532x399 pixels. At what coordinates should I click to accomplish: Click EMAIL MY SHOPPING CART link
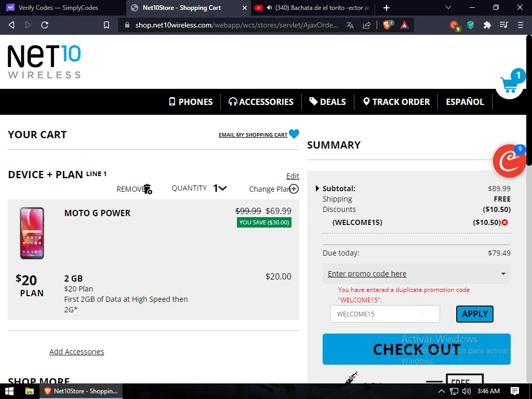point(253,135)
